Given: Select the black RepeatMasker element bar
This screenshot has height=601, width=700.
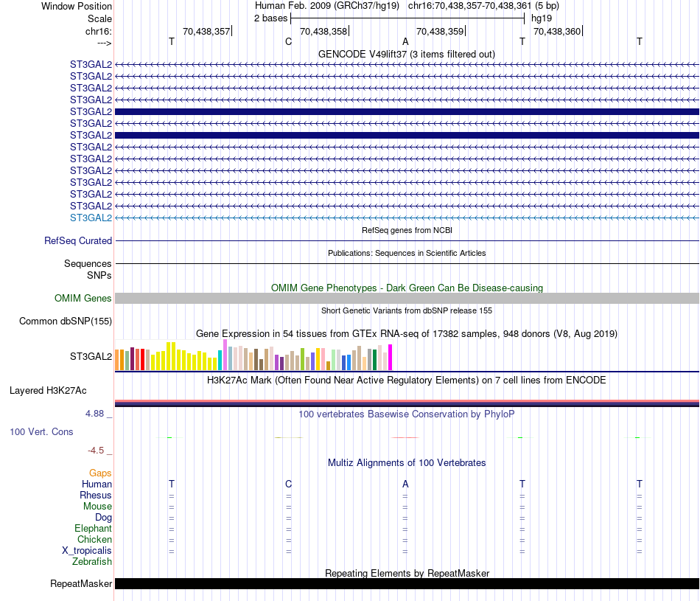Looking at the screenshot, I should coord(407,583).
